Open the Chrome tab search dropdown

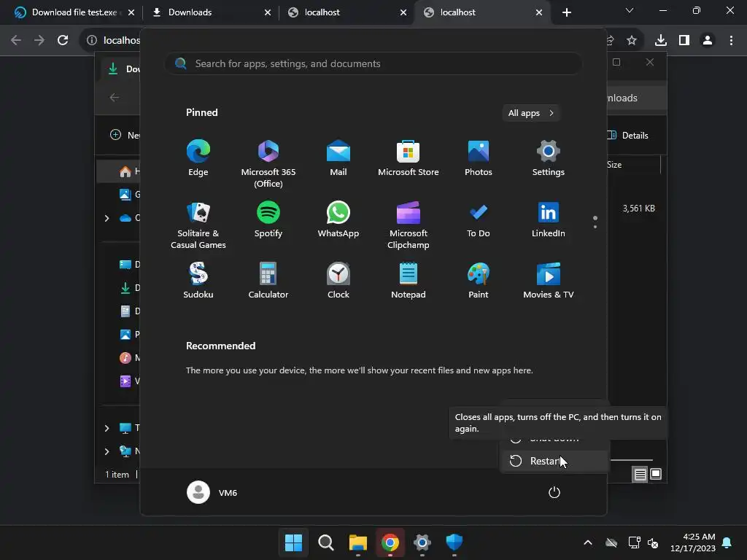click(630, 10)
